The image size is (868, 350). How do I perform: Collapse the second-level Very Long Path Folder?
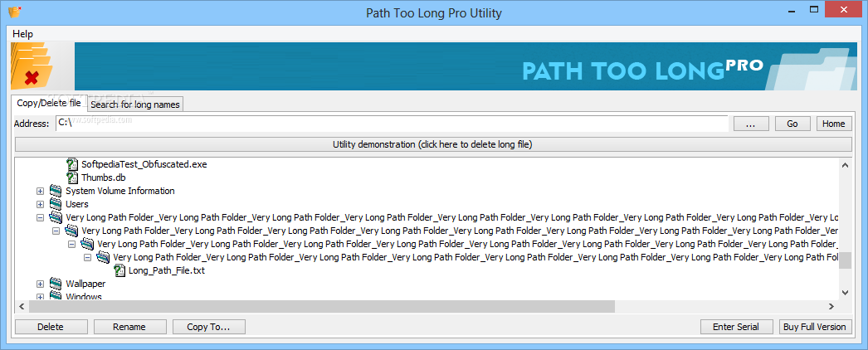pyautogui.click(x=56, y=231)
